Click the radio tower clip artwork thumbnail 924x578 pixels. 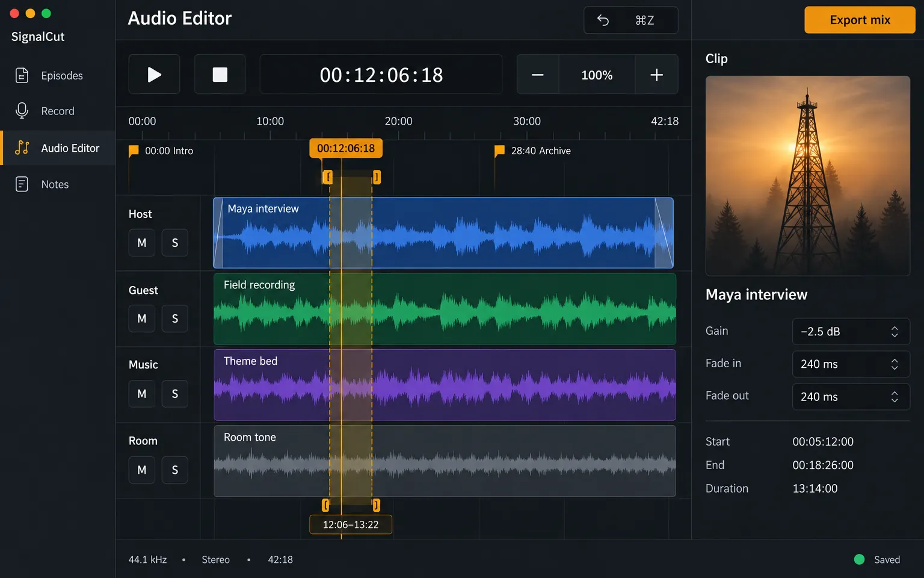tap(807, 176)
